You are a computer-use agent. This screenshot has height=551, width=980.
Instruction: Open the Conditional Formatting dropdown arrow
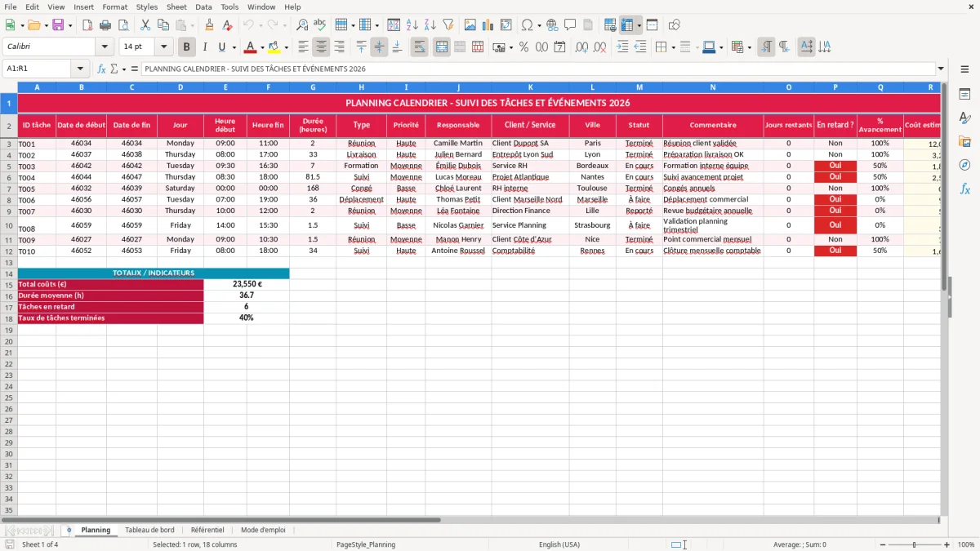[749, 47]
